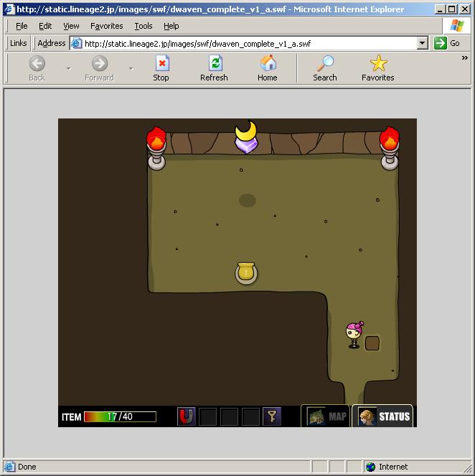475x476 pixels.
Task: Open the Tools menu
Action: coord(144,26)
